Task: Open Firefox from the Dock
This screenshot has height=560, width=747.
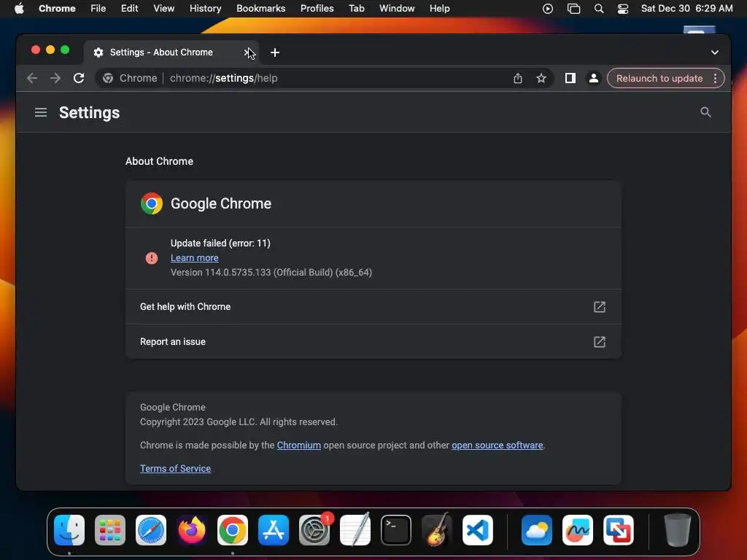Action: click(192, 530)
